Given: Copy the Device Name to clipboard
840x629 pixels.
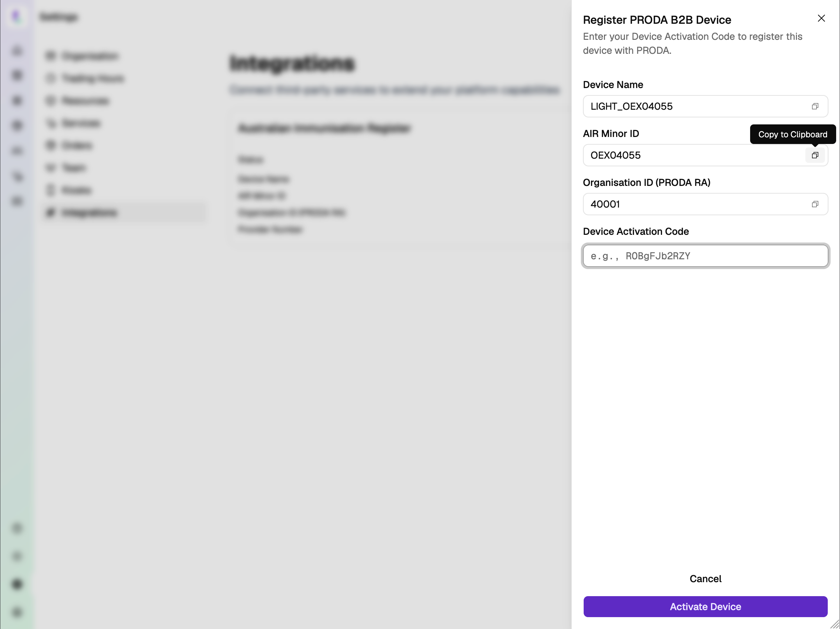Looking at the screenshot, I should pyautogui.click(x=815, y=106).
